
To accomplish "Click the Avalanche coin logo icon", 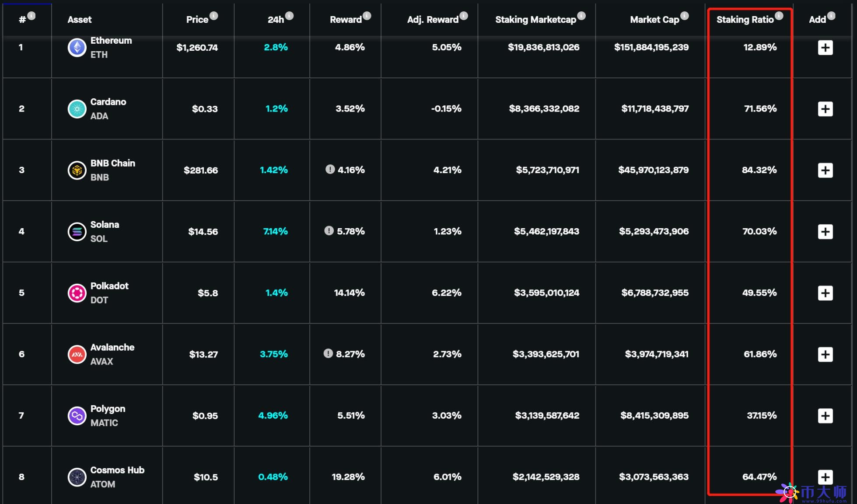I will (77, 355).
